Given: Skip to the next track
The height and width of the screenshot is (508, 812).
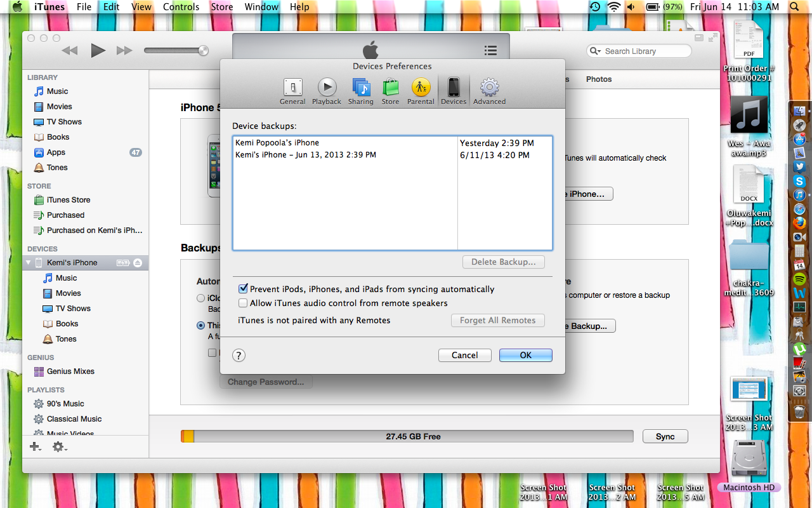Looking at the screenshot, I should 124,51.
